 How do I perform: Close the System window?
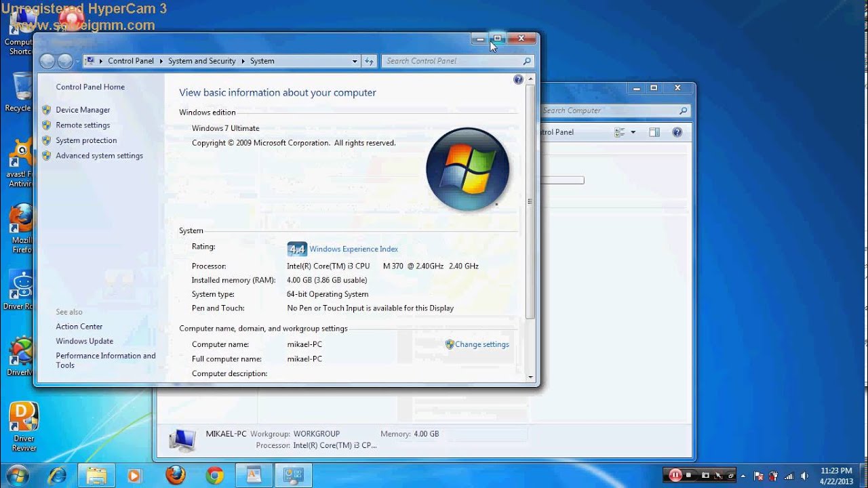521,39
